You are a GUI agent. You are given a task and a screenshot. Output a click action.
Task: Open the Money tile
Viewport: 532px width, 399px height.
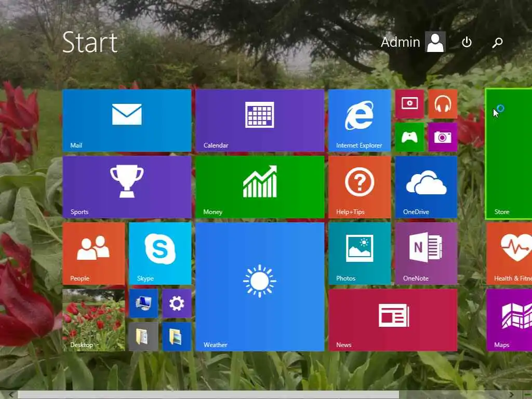click(260, 187)
